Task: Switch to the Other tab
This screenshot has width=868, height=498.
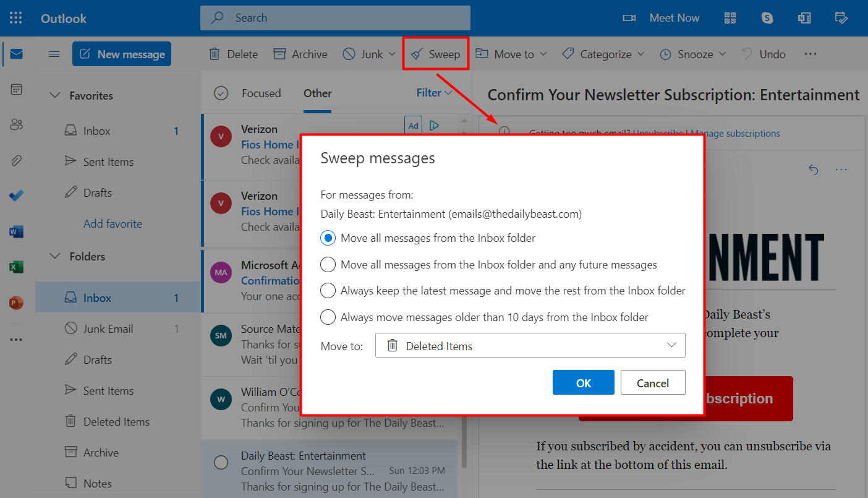Action: pos(317,93)
